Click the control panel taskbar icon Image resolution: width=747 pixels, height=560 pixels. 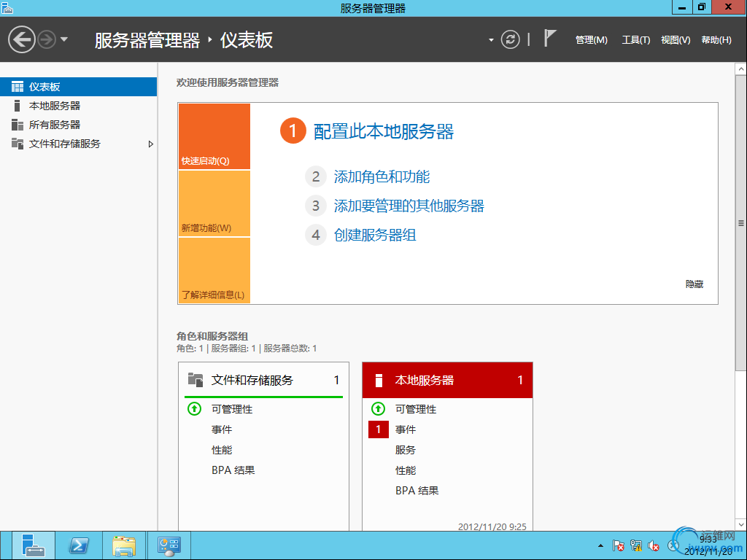tap(169, 545)
